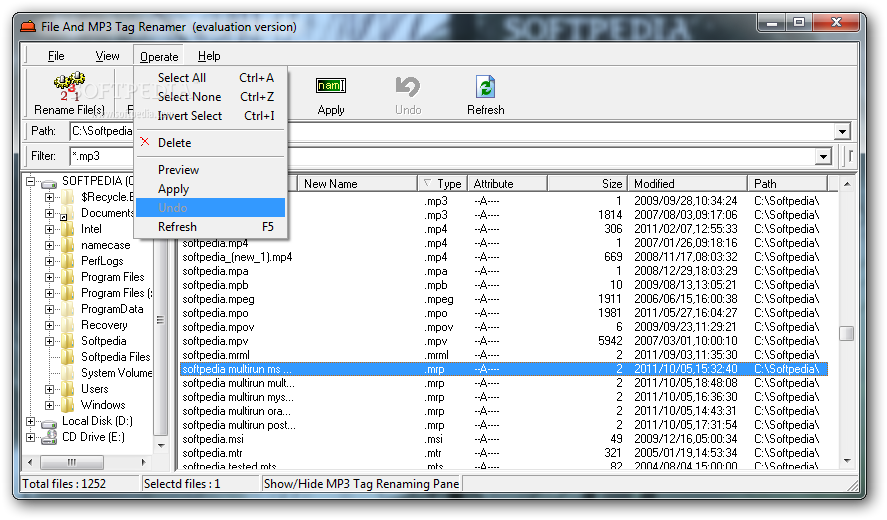Click file list scroll-down arrow
This screenshot has width=887, height=520.
point(846,461)
